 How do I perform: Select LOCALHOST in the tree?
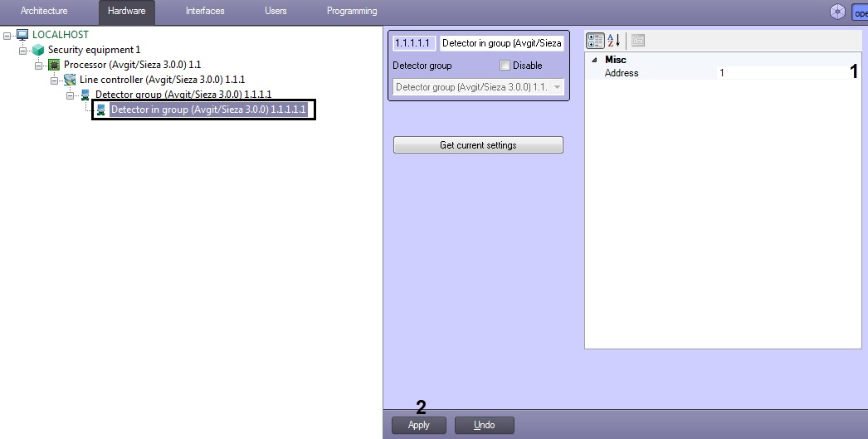click(x=61, y=35)
